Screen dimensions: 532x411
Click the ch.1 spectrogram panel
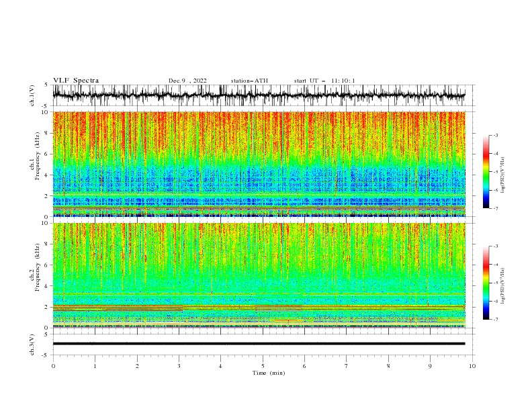259,164
